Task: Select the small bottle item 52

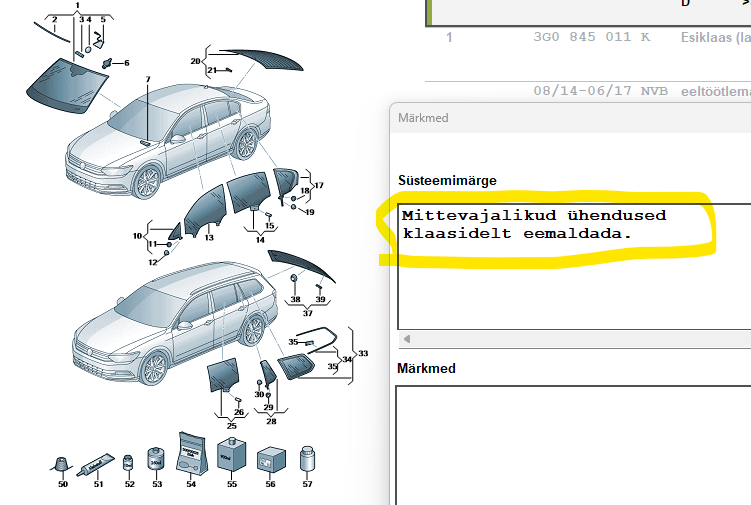Action: pos(128,463)
